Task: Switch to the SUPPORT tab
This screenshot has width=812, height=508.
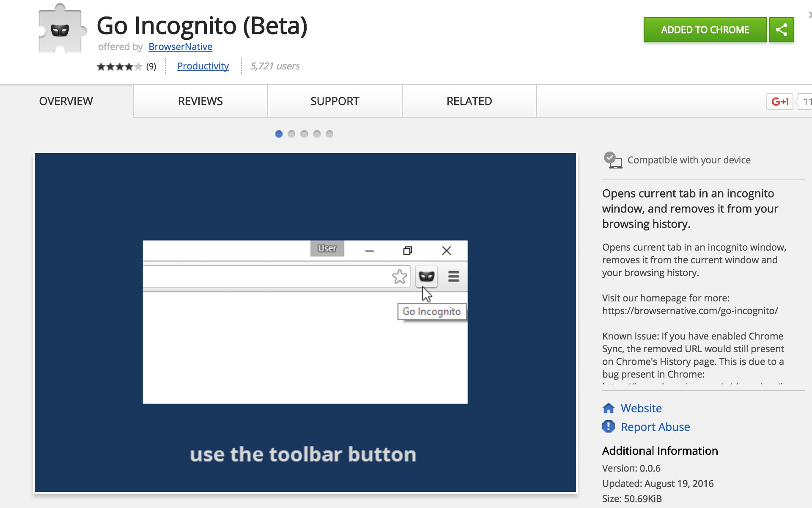Action: 335,101
